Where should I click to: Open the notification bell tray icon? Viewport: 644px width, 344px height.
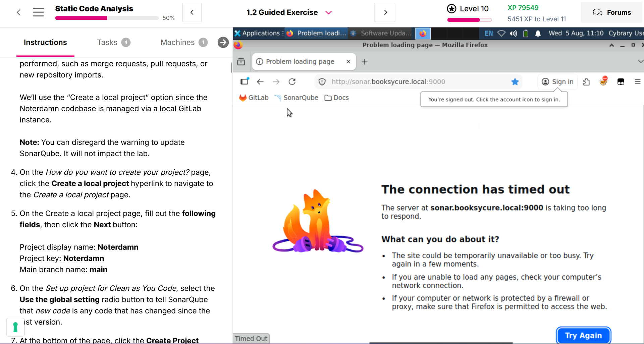coord(538,33)
